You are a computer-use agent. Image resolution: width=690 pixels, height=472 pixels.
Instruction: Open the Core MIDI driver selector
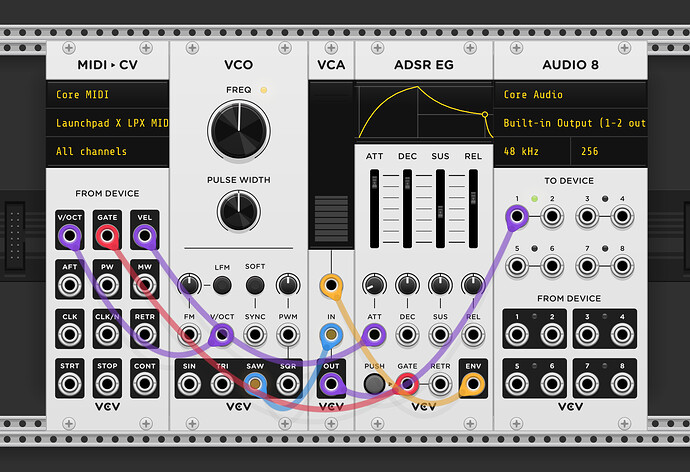107,95
